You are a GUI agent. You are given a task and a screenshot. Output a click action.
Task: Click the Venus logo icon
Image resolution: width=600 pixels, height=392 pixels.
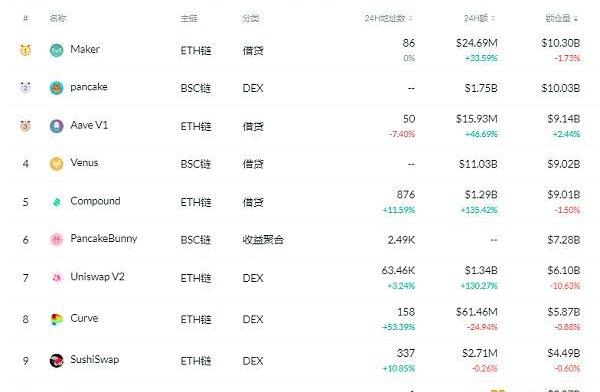[57, 164]
